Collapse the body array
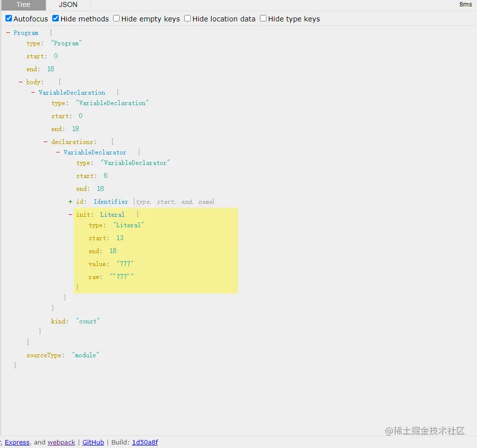The width and height of the screenshot is (477, 448). pyautogui.click(x=21, y=82)
